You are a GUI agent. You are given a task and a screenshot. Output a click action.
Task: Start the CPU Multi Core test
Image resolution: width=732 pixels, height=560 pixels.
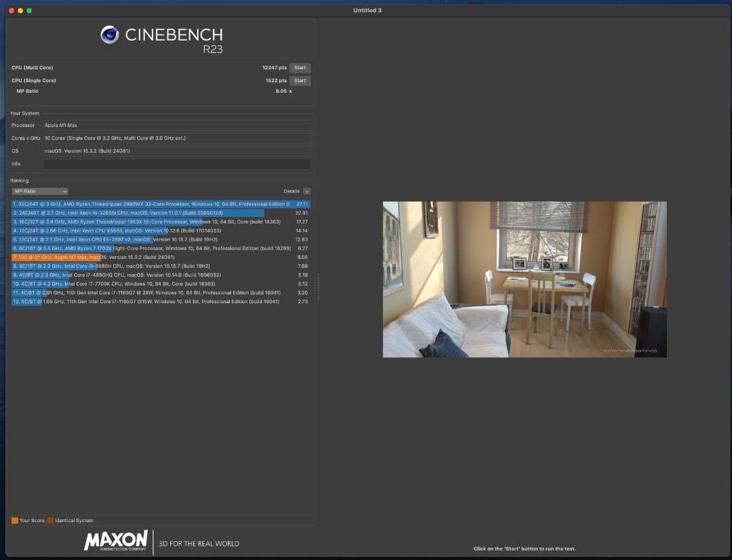(300, 68)
